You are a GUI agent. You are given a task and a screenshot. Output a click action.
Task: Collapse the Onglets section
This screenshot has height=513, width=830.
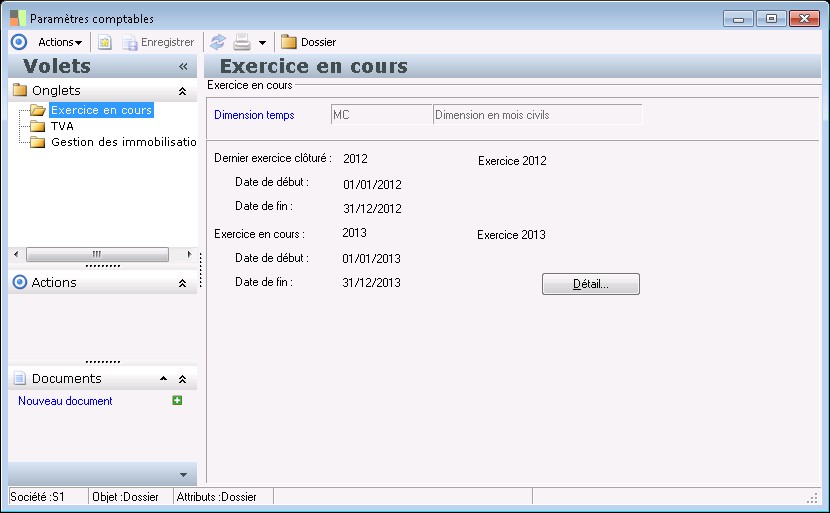click(183, 91)
